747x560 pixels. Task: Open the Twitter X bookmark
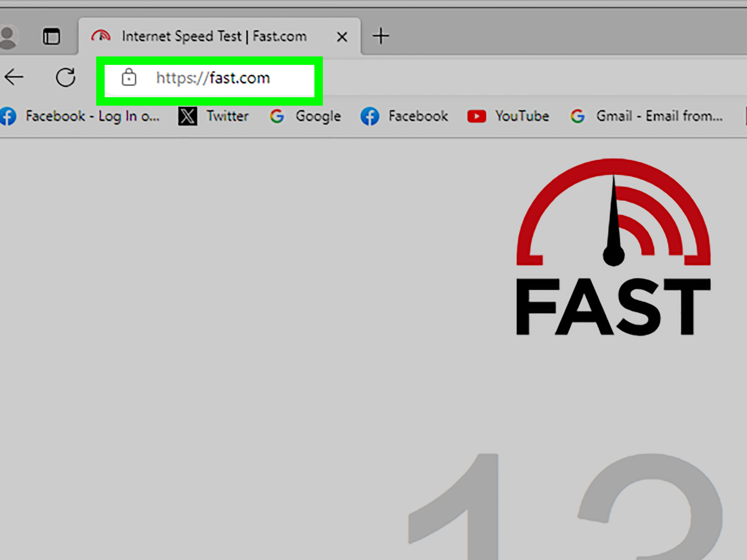pyautogui.click(x=213, y=116)
